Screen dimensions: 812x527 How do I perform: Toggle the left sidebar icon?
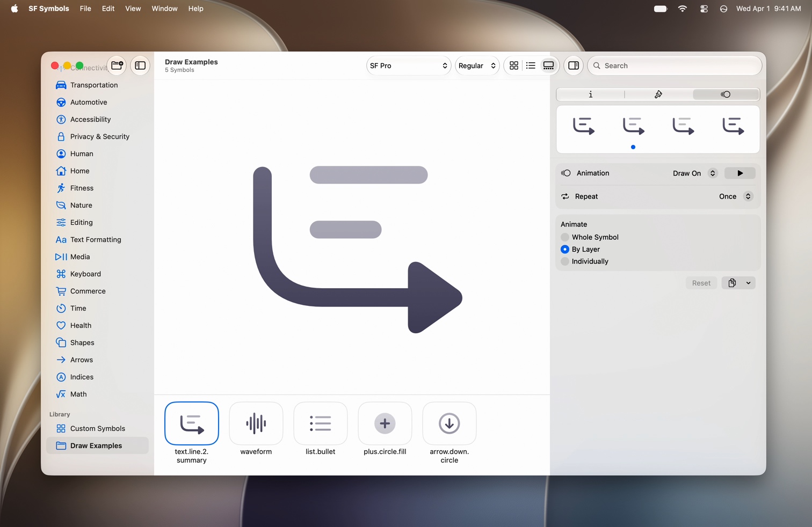(140, 65)
